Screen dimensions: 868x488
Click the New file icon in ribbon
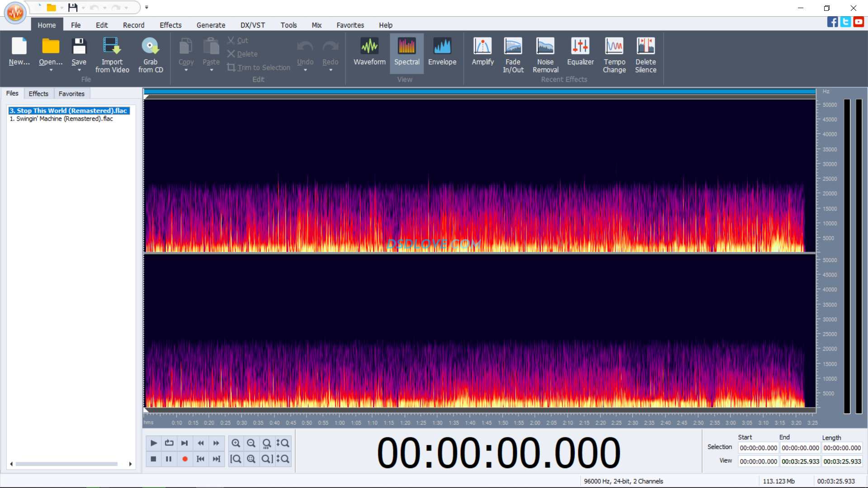19,46
